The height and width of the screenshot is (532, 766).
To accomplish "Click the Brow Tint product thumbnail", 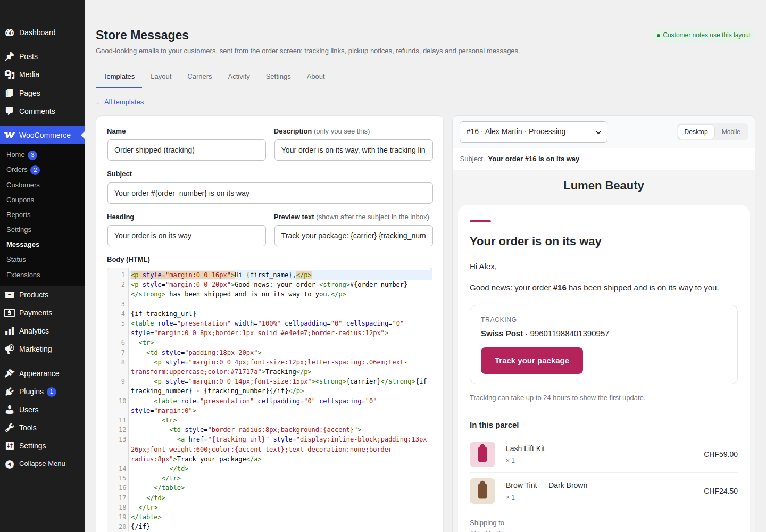I will pyautogui.click(x=482, y=491).
